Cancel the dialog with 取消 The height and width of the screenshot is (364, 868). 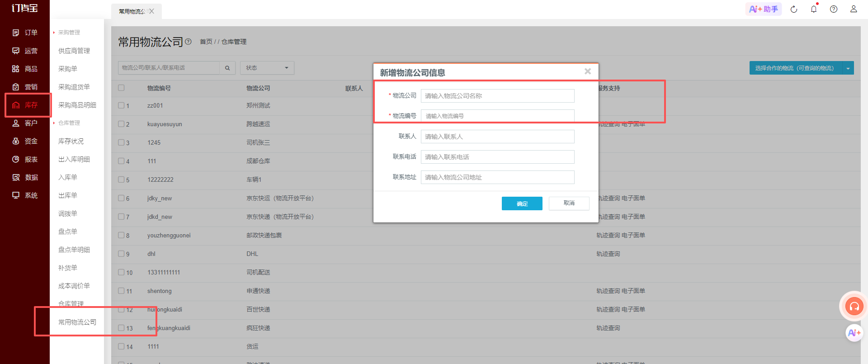tap(569, 203)
